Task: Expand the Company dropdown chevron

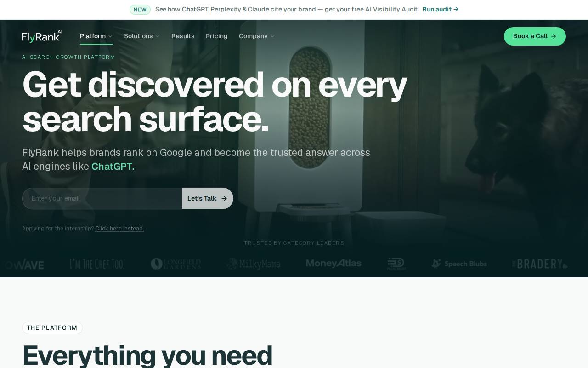Action: click(x=272, y=36)
